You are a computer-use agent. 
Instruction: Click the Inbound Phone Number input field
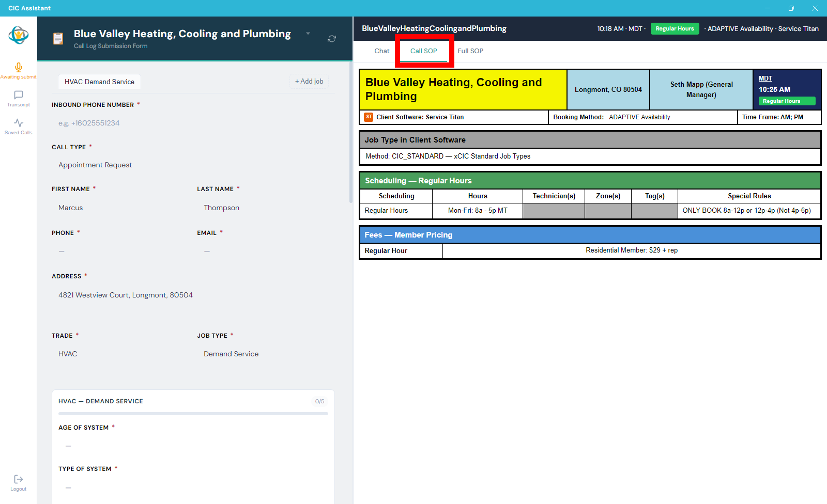(x=193, y=123)
